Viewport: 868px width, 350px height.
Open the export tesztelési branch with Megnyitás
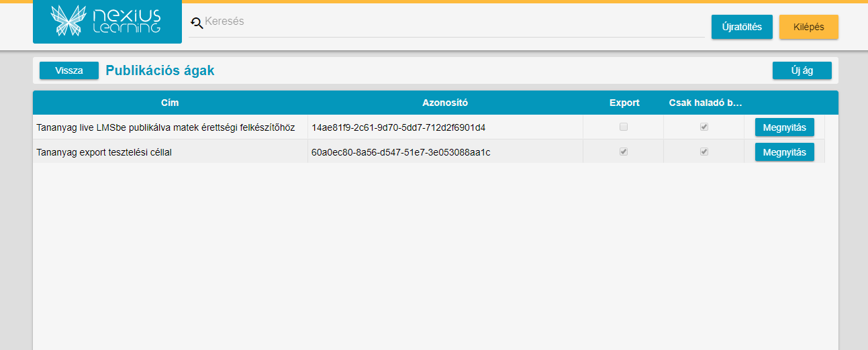(784, 152)
